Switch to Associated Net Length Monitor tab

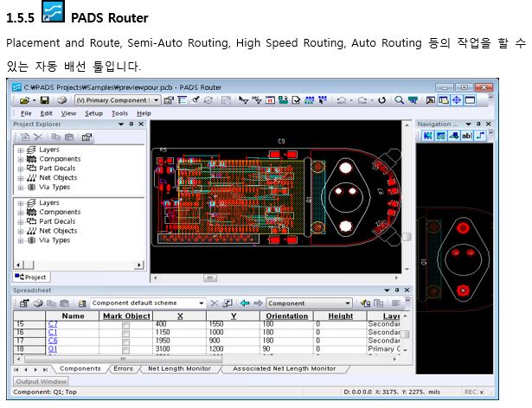[x=285, y=368]
